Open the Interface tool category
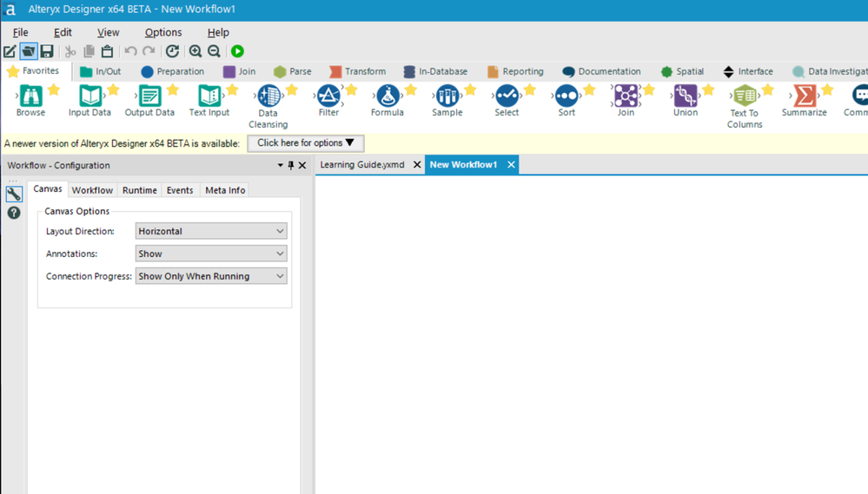Viewport: 868px width, 494px height. click(x=748, y=71)
